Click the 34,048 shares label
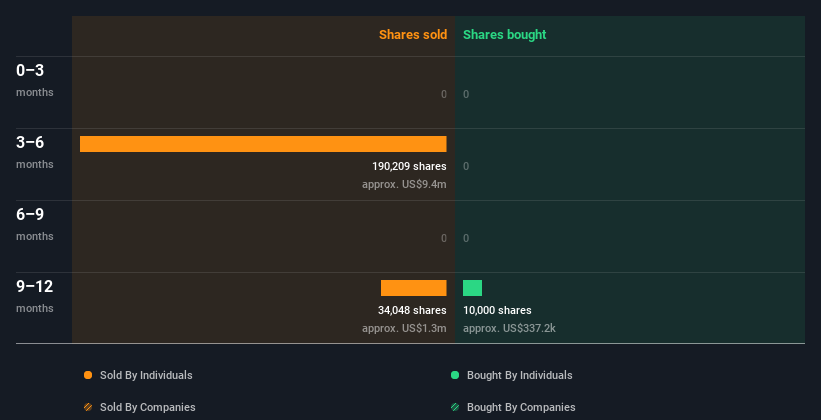This screenshot has width=821, height=420. point(412,310)
